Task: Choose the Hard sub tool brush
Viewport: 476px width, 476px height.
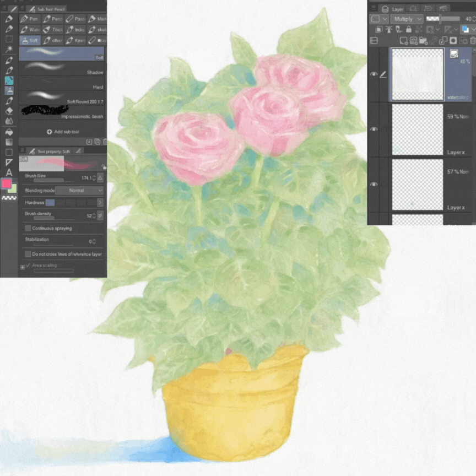Action: pos(62,83)
